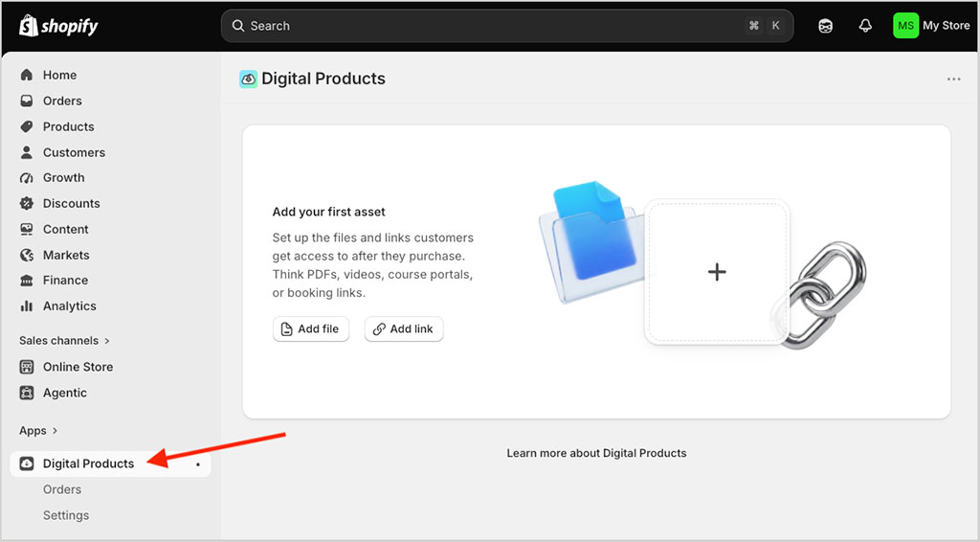Image resolution: width=980 pixels, height=542 pixels.
Task: Click the MS store avatar
Action: click(905, 26)
